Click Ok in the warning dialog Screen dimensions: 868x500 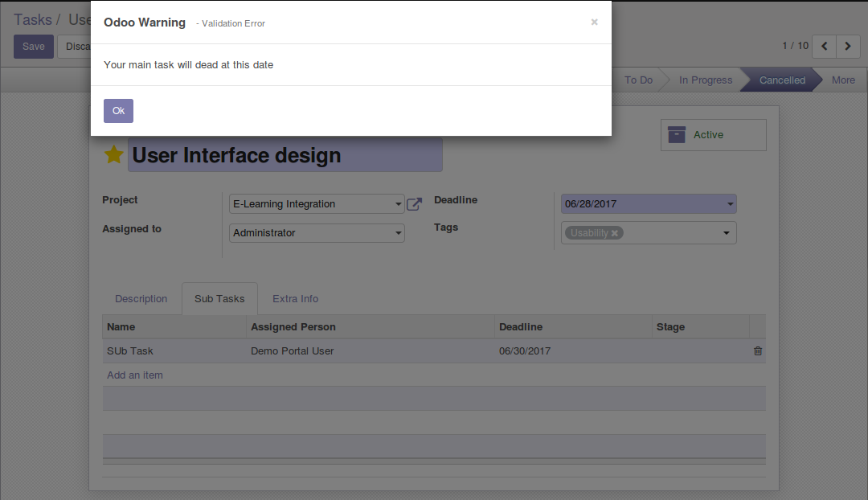point(118,111)
